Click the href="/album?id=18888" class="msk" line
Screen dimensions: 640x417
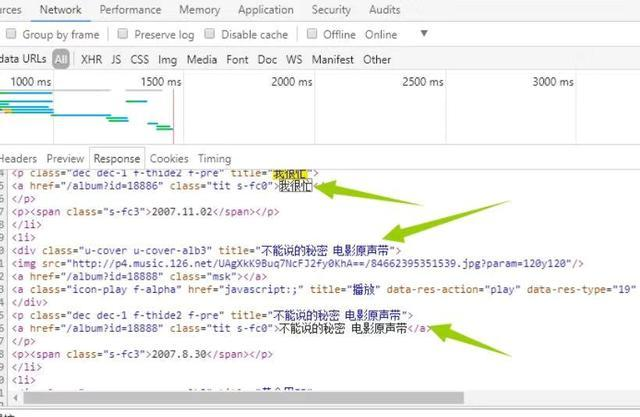[139, 277]
